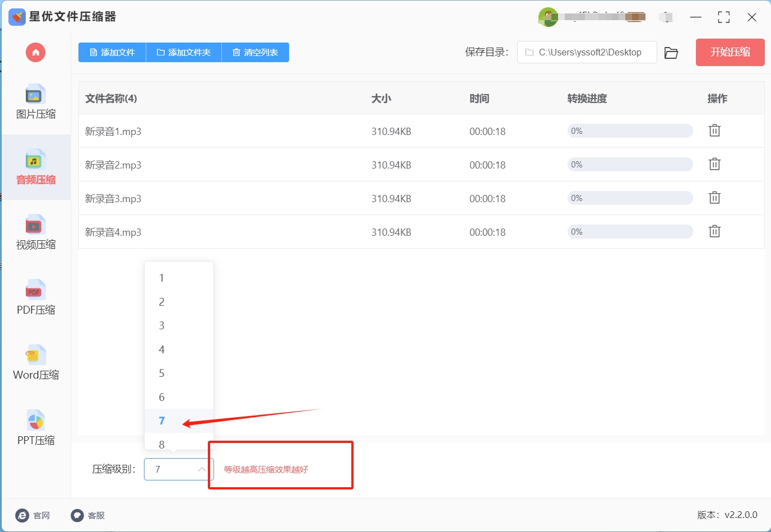This screenshot has height=532, width=771.
Task: Delete 新录音1.mp3 with trash icon
Action: pyautogui.click(x=714, y=130)
